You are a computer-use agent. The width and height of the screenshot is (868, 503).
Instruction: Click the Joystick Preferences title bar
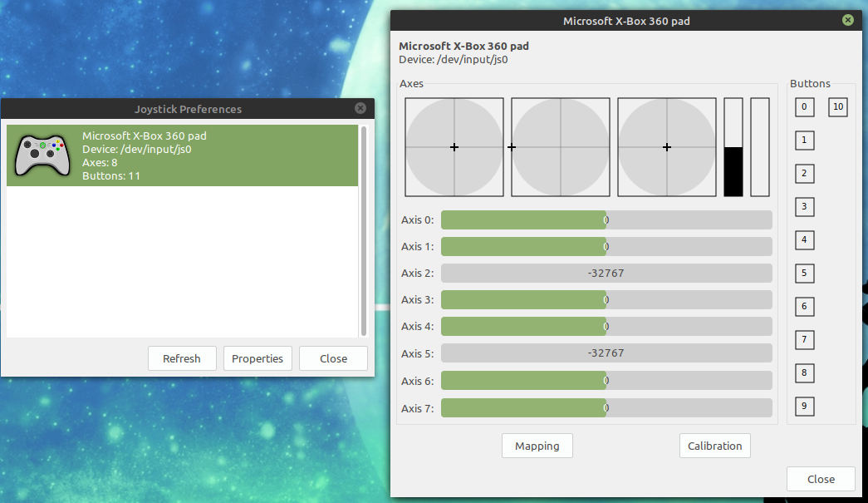[188, 109]
